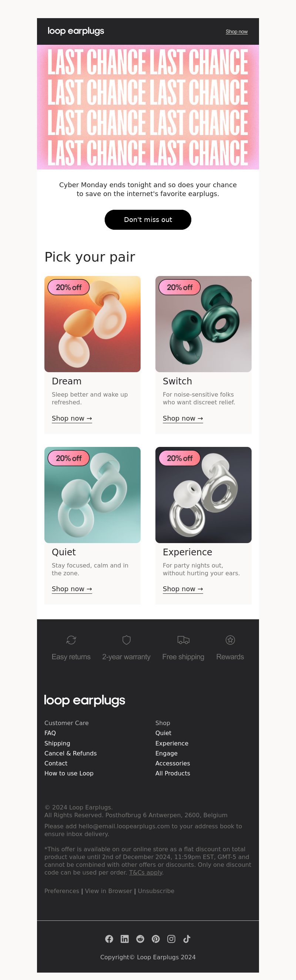The height and width of the screenshot is (980, 296).
Task: Select the Quiet earplugs product image
Action: 92,495
